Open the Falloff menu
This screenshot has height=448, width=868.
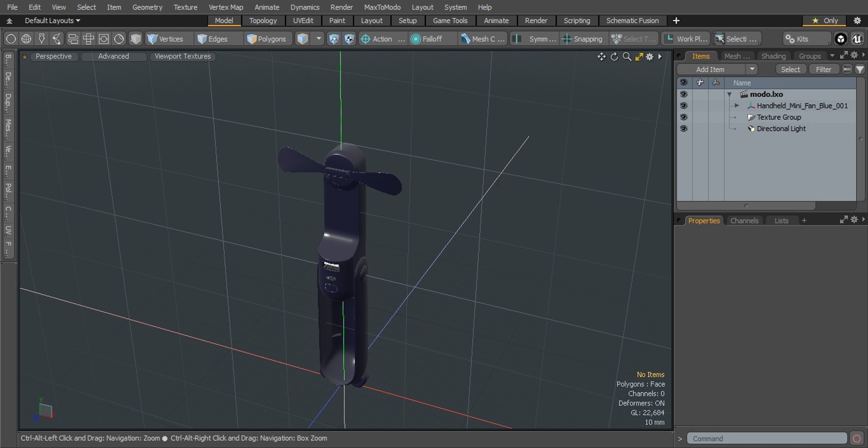(432, 39)
